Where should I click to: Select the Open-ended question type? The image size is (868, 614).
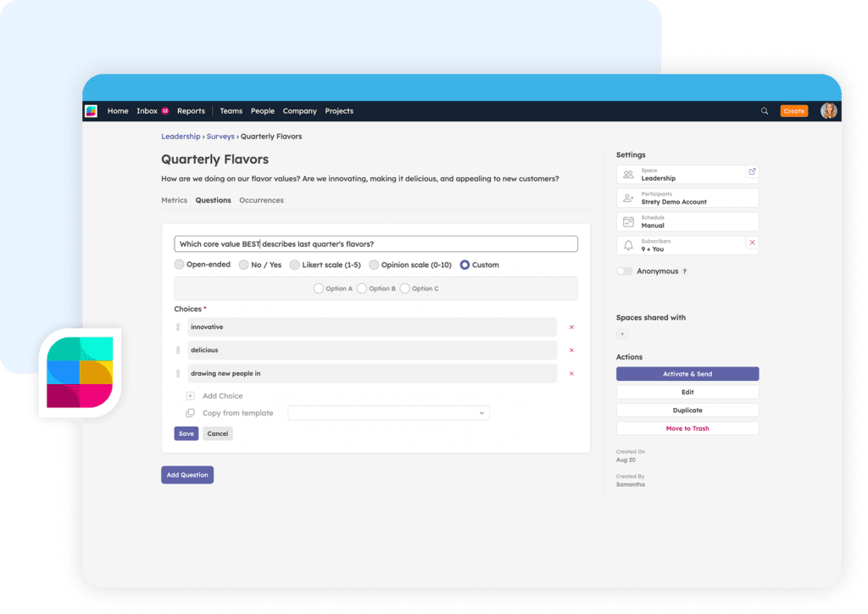179,265
